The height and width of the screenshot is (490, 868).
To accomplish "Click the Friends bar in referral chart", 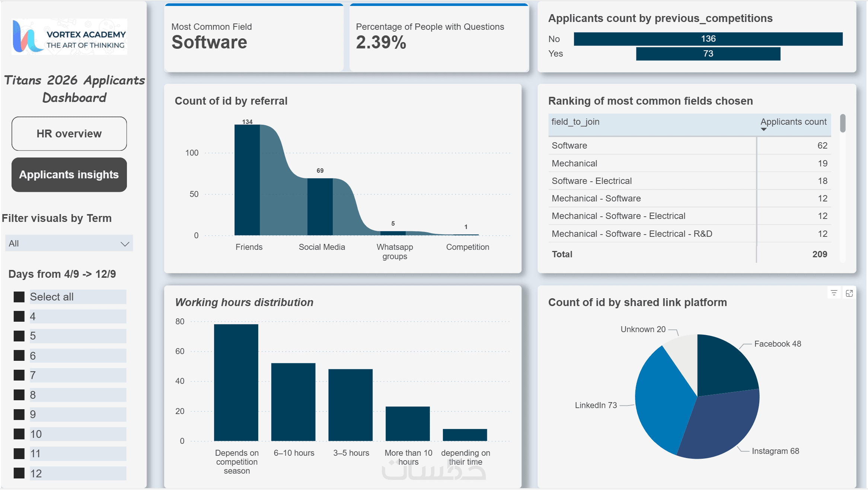I will click(247, 181).
